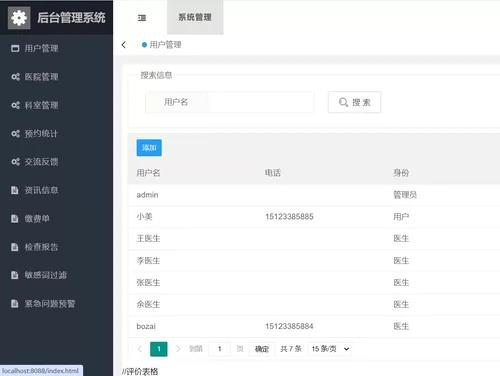The width and height of the screenshot is (500, 376).
Task: Select the bozai user row
Action: 314,326
